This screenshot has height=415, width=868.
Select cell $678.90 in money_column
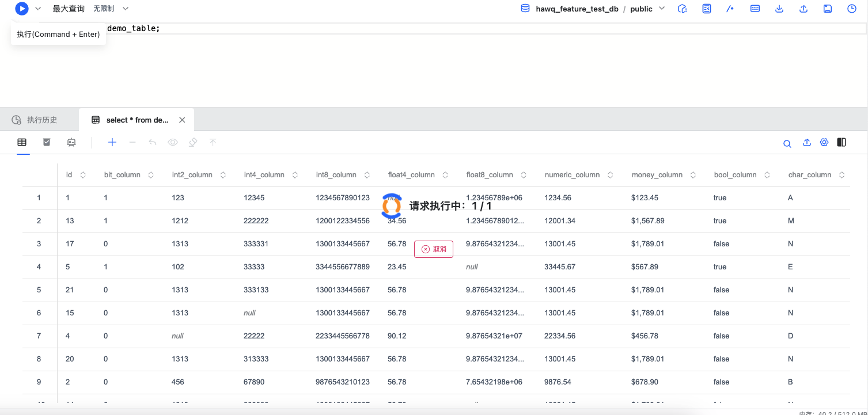[645, 382]
